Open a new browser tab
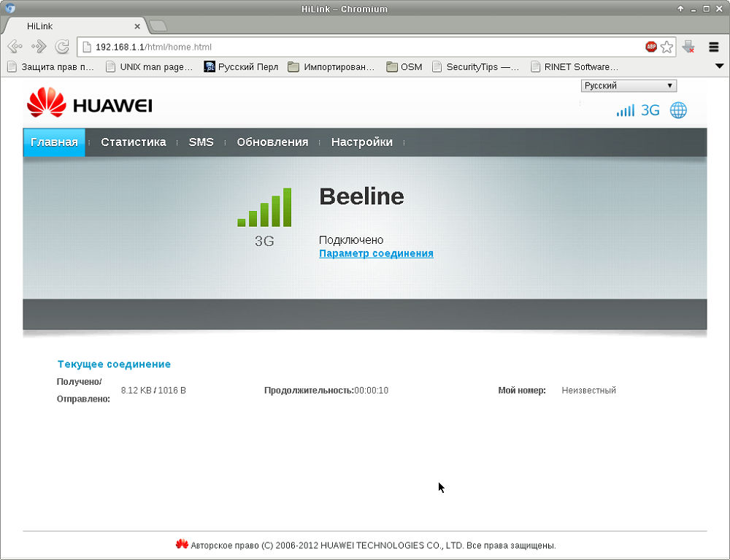This screenshot has width=730, height=560. point(158,26)
